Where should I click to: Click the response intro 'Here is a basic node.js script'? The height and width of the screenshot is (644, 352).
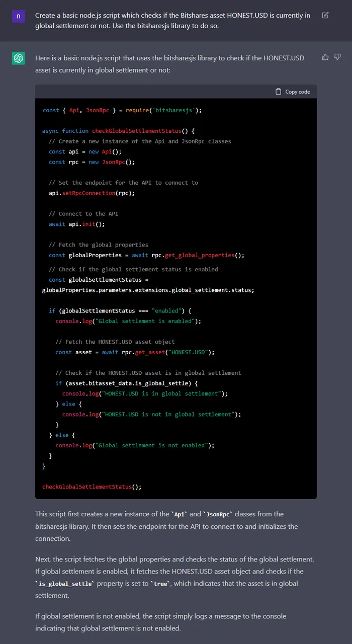click(x=170, y=64)
